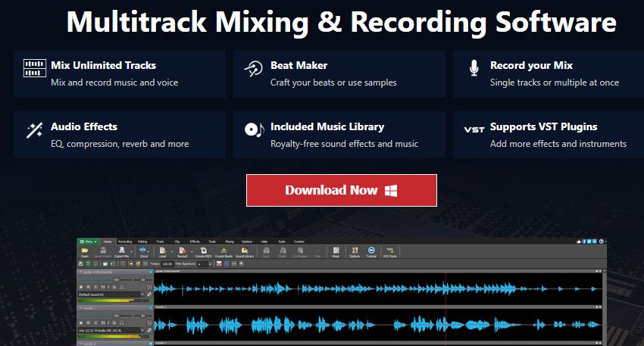The width and height of the screenshot is (644, 346).
Task: Switch to the Editing tab in MixPad
Action: (142, 242)
